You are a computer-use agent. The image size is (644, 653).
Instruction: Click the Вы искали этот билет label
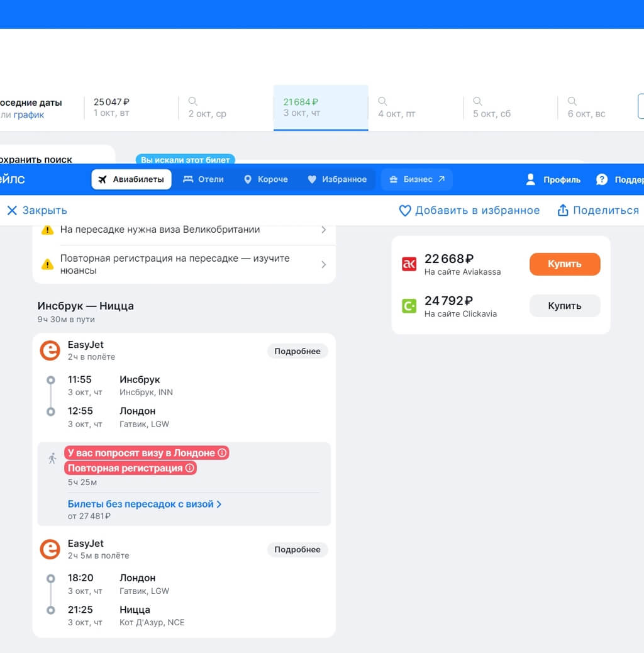186,160
